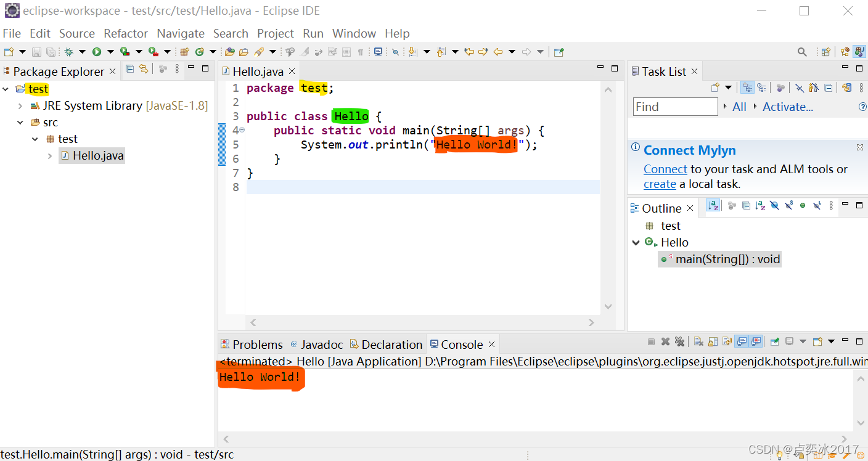
Task: Collapse the test project in Package Explorer
Action: 6,89
